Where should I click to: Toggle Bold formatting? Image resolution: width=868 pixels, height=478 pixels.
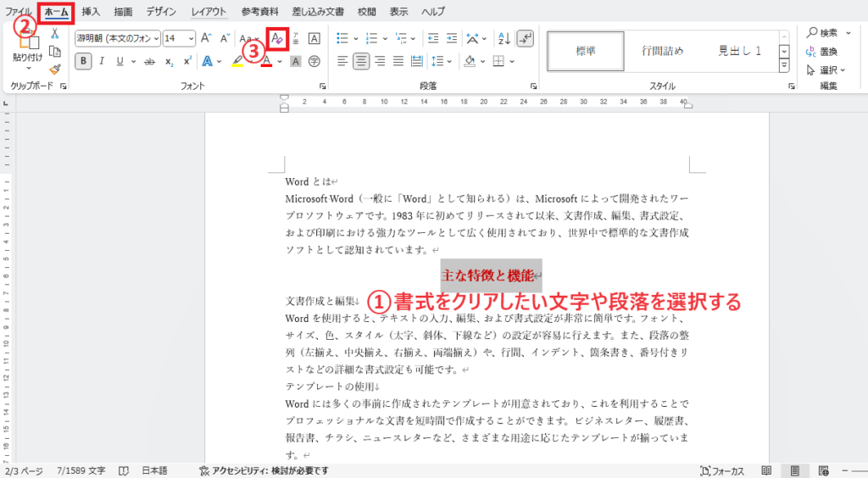[83, 61]
